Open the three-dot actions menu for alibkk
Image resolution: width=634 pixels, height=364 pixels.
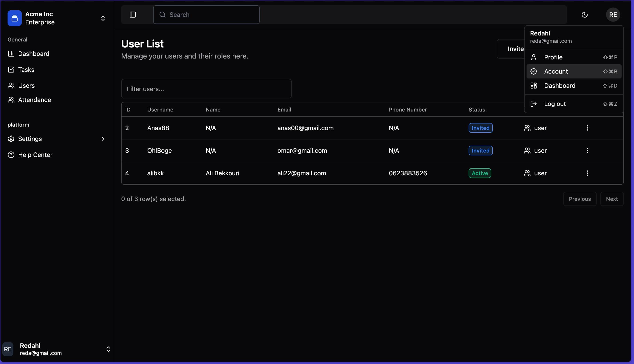pos(587,173)
